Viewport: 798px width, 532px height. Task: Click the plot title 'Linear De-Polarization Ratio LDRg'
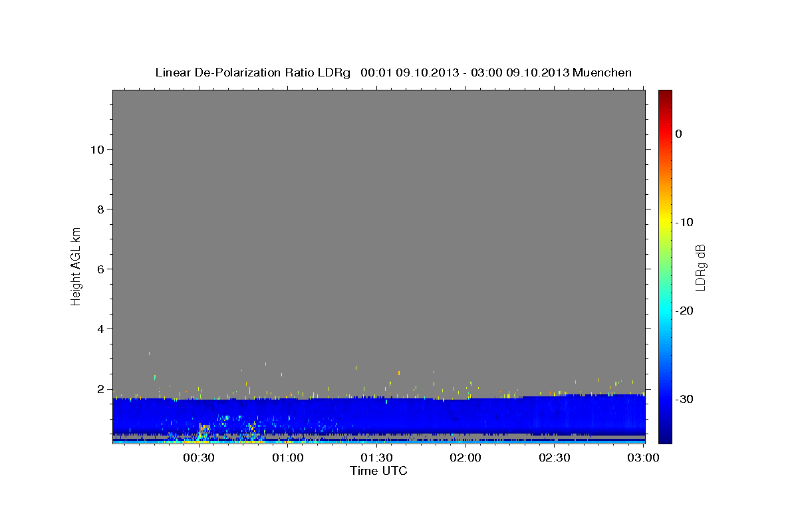click(x=253, y=72)
